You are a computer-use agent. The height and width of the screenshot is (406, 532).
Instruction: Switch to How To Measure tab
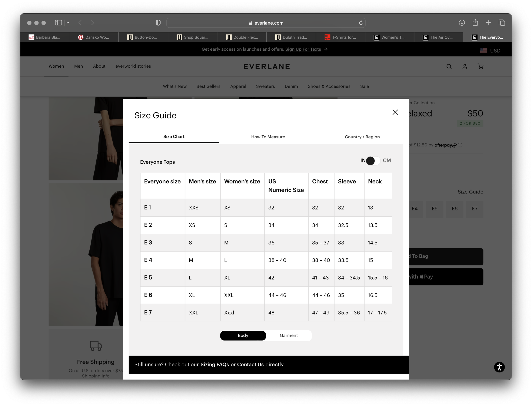pos(268,137)
